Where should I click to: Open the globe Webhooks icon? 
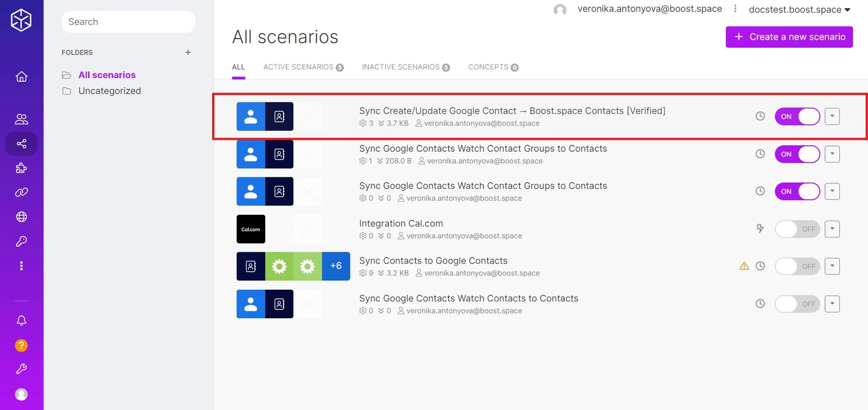pyautogui.click(x=22, y=217)
